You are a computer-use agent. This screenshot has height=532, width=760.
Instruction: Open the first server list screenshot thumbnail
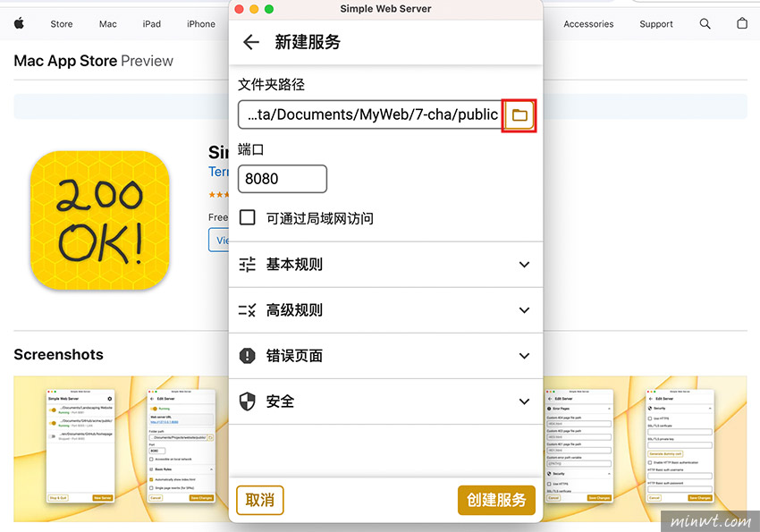pyautogui.click(x=80, y=446)
